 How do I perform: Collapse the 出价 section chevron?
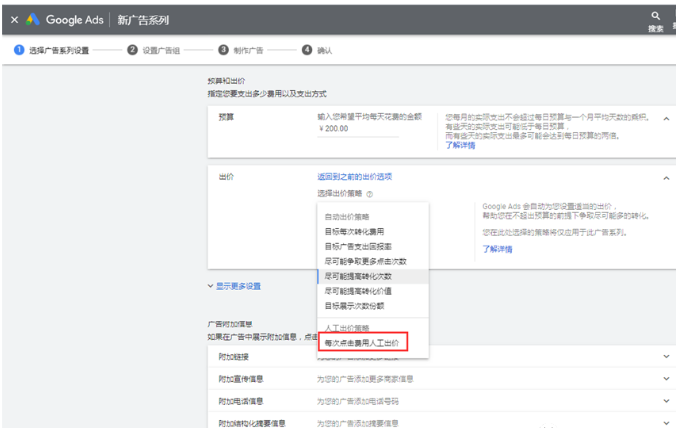(666, 177)
